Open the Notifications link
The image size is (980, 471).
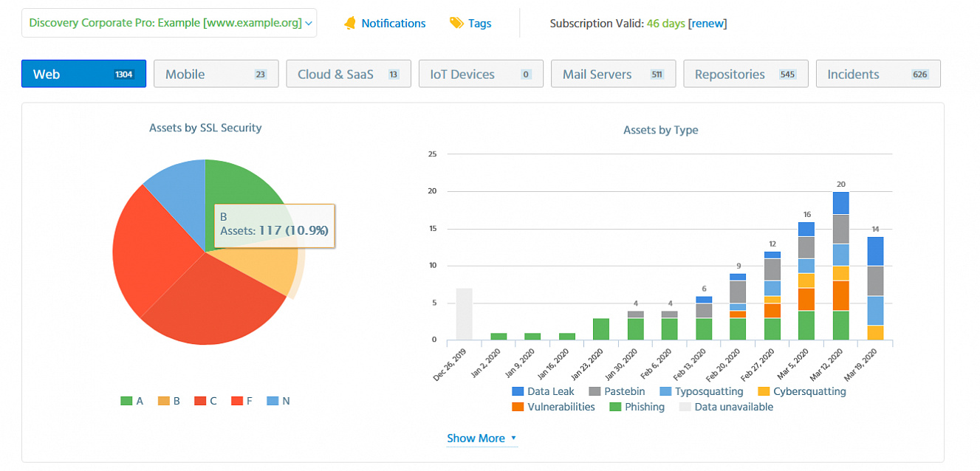click(393, 24)
